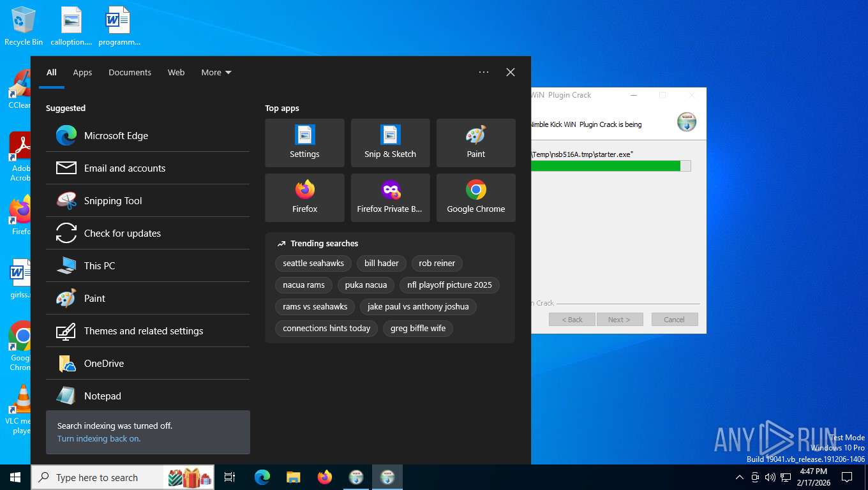Open the volume control in system tray
The width and height of the screenshot is (868, 490).
[770, 477]
